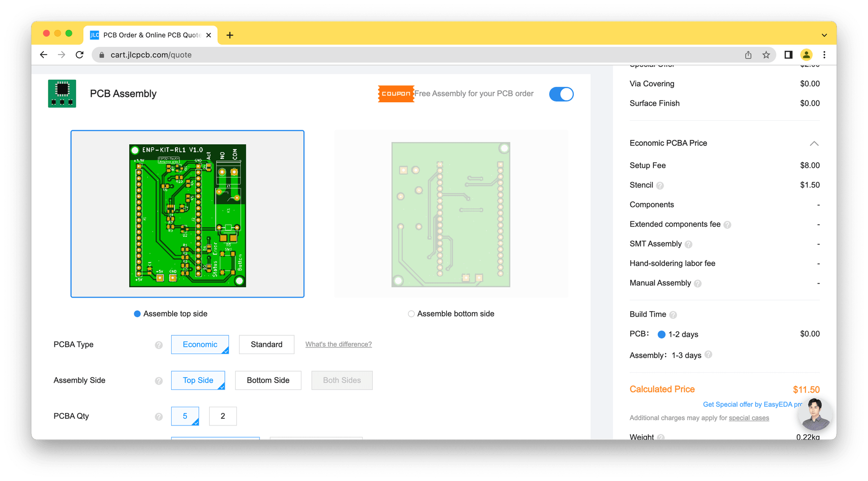This screenshot has width=868, height=481.
Task: Open the live chat support avatar
Action: tap(814, 414)
